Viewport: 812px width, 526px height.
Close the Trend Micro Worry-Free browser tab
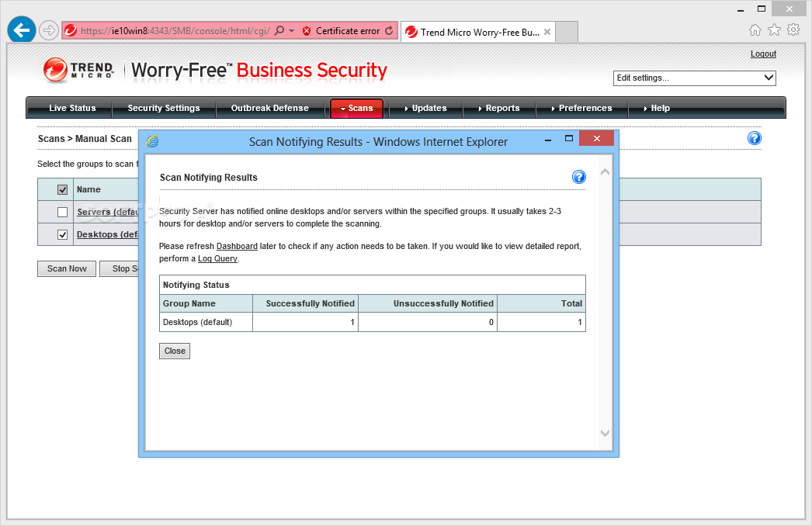pos(547,32)
